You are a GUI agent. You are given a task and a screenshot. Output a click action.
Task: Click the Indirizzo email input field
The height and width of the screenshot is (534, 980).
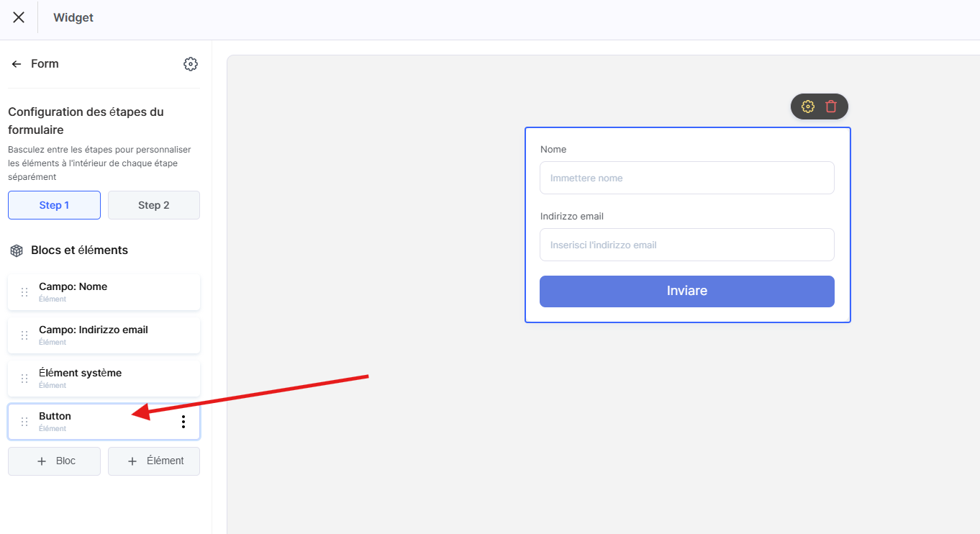[686, 245]
